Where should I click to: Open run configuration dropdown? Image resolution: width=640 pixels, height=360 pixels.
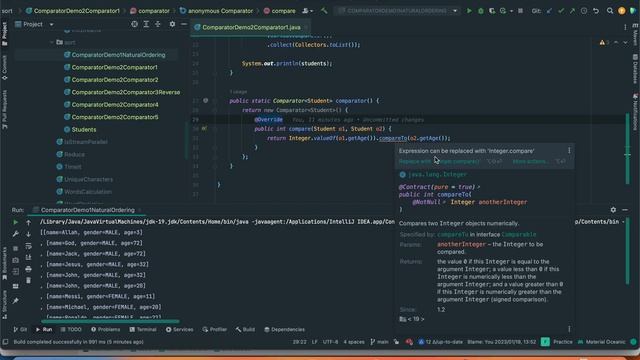(x=397, y=11)
